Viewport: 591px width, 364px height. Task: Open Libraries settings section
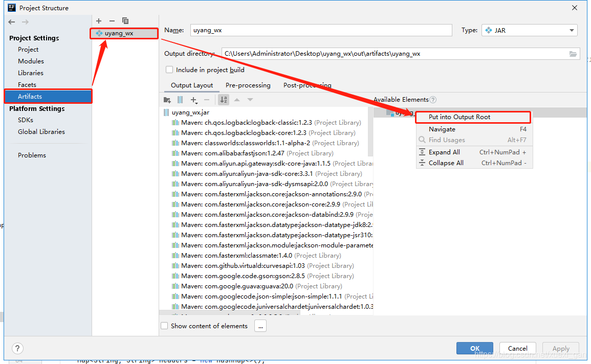coord(31,73)
